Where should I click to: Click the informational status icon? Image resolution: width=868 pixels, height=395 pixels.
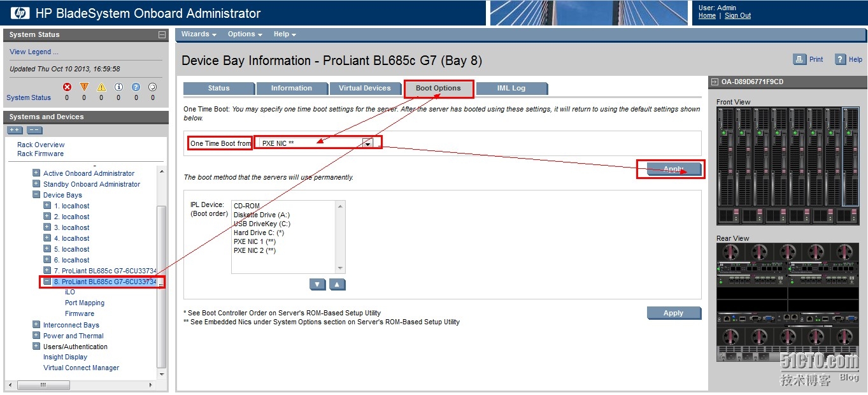(x=118, y=87)
